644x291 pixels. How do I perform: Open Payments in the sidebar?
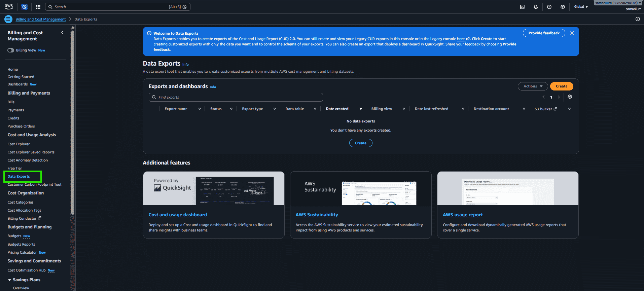[x=16, y=110]
